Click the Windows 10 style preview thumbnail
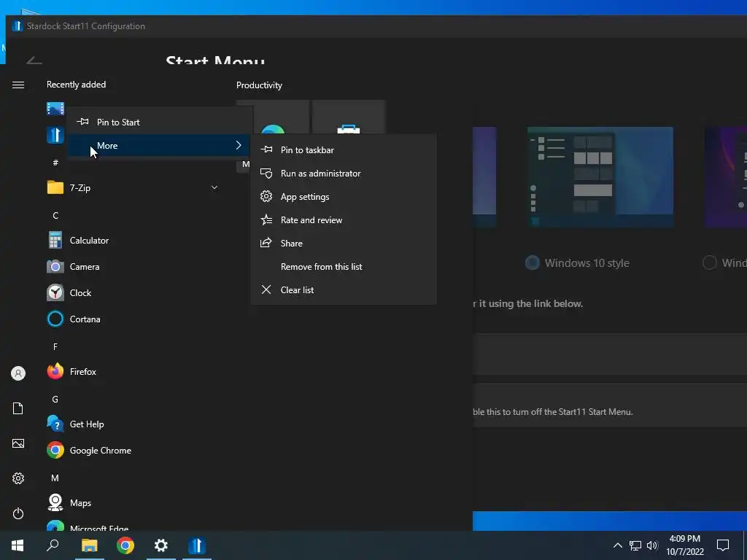 pyautogui.click(x=600, y=176)
